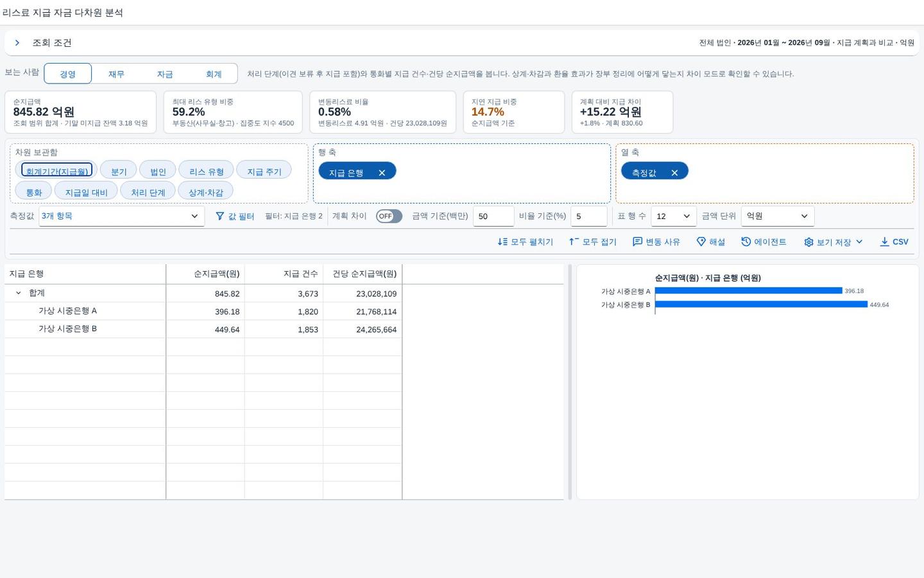Viewport: 924px width, 578px height.
Task: Open the 보기 저장 menu
Action: 833,241
